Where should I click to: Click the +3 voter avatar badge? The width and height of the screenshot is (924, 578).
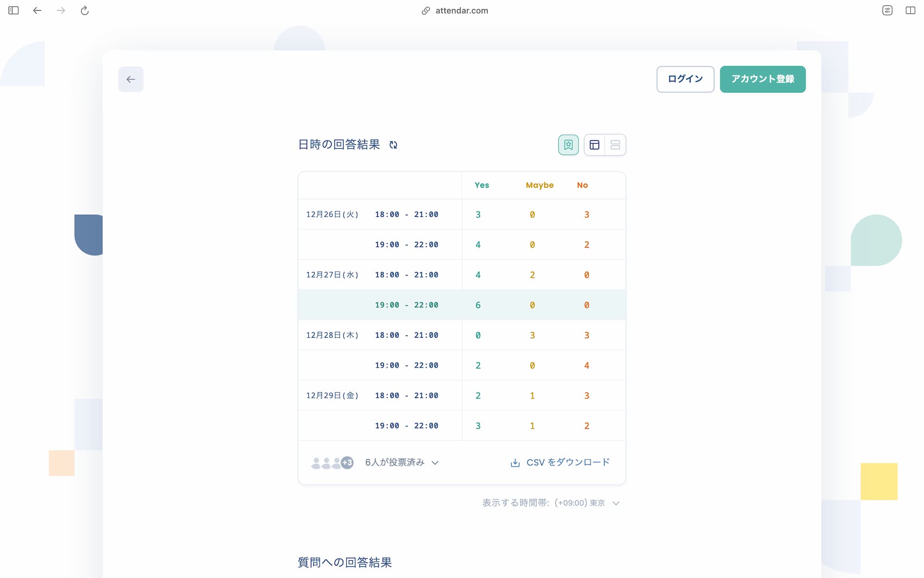coord(347,463)
